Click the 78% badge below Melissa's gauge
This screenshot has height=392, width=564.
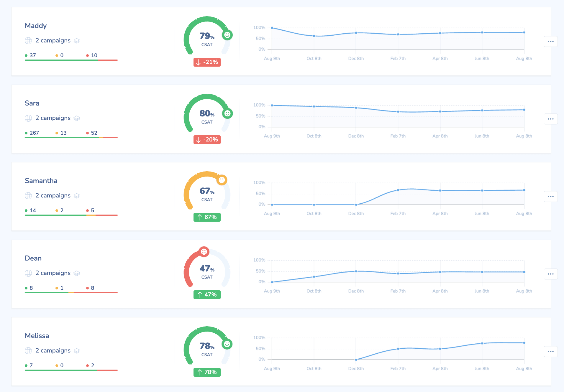207,372
